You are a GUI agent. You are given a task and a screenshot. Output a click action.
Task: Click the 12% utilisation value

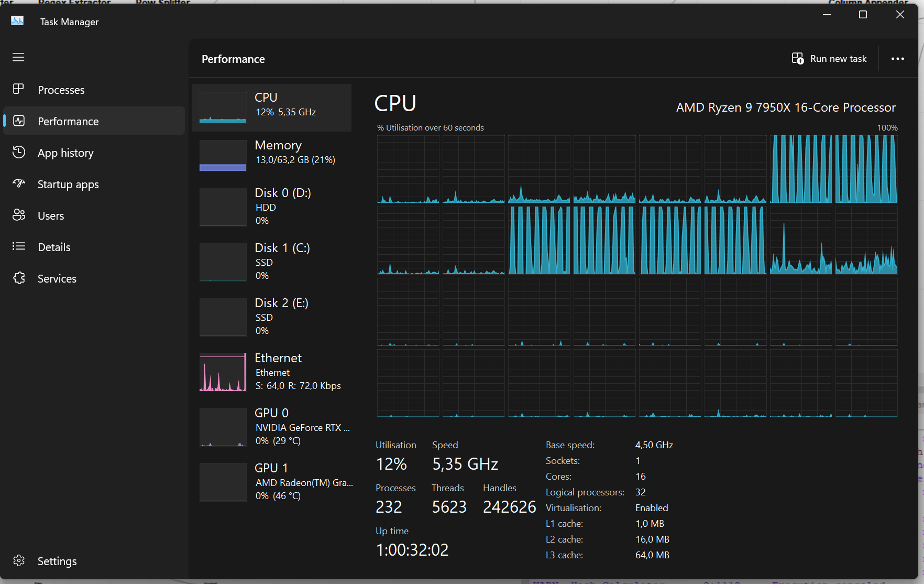click(x=391, y=464)
